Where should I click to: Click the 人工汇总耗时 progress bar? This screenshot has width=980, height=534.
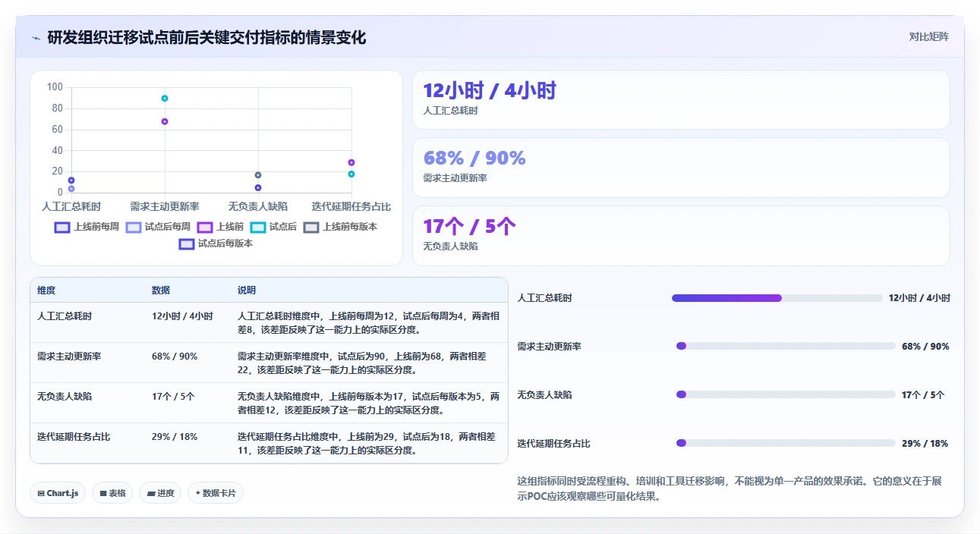(777, 298)
